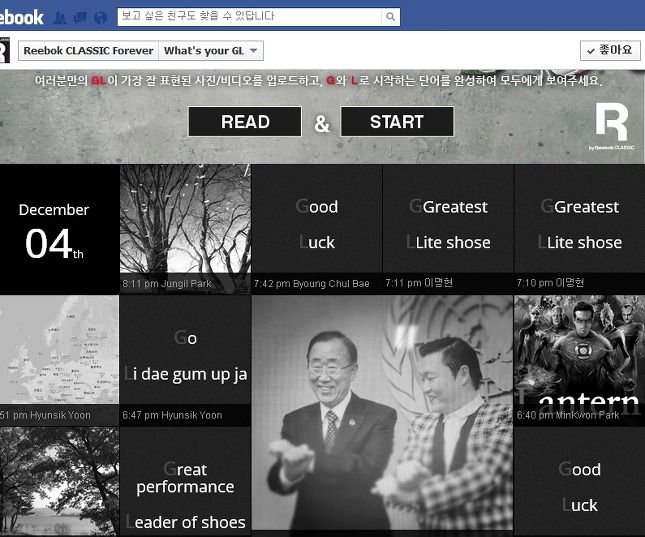Click the READ button
The height and width of the screenshot is (537, 645).
pos(245,122)
